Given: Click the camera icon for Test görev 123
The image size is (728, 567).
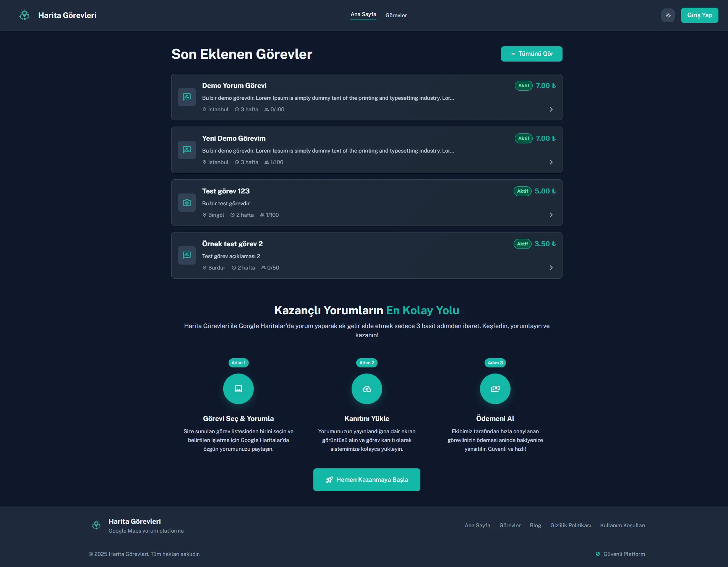Looking at the screenshot, I should tap(187, 203).
